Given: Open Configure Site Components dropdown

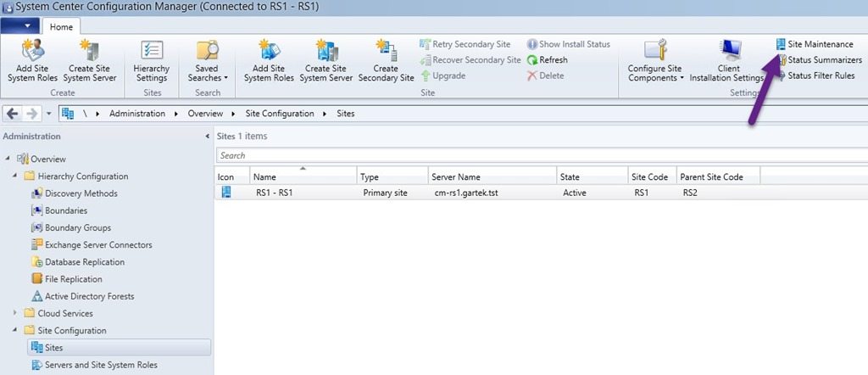Looking at the screenshot, I should point(655,61).
